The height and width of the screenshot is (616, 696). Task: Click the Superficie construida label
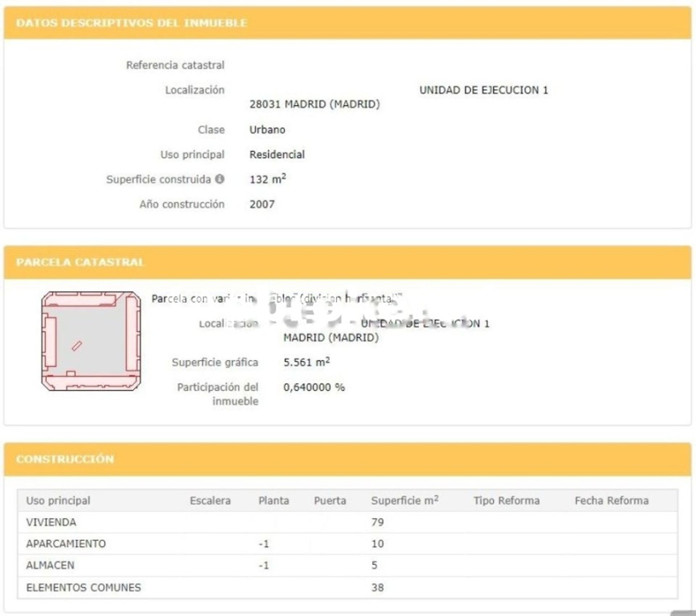point(158,179)
